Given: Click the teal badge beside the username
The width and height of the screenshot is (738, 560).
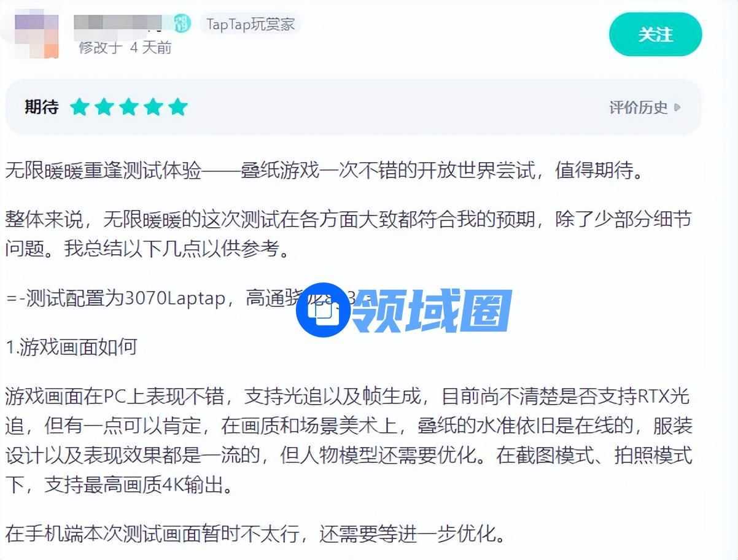Looking at the screenshot, I should coord(182,24).
